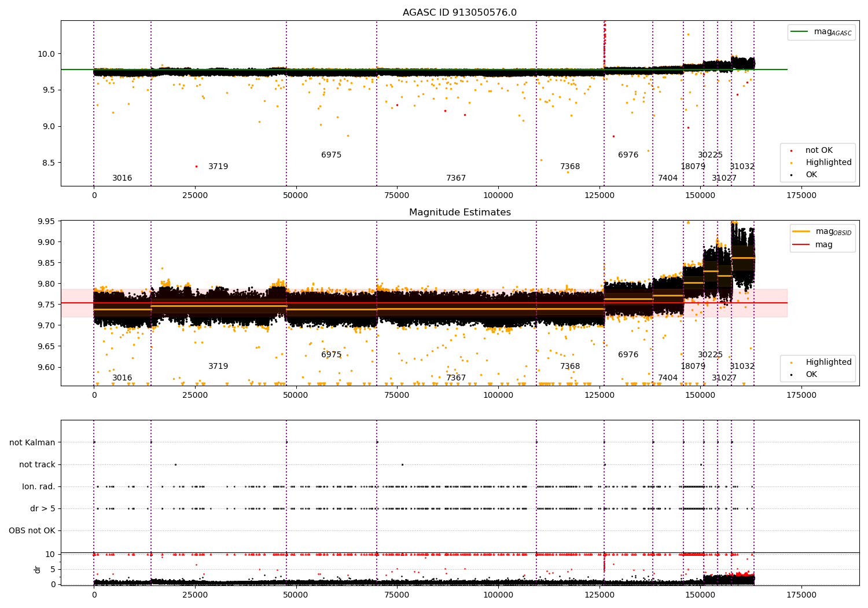This screenshot has height=608, width=868.
Task: Click obsid label 7367 in the AGASC ID plot
Action: [x=456, y=178]
